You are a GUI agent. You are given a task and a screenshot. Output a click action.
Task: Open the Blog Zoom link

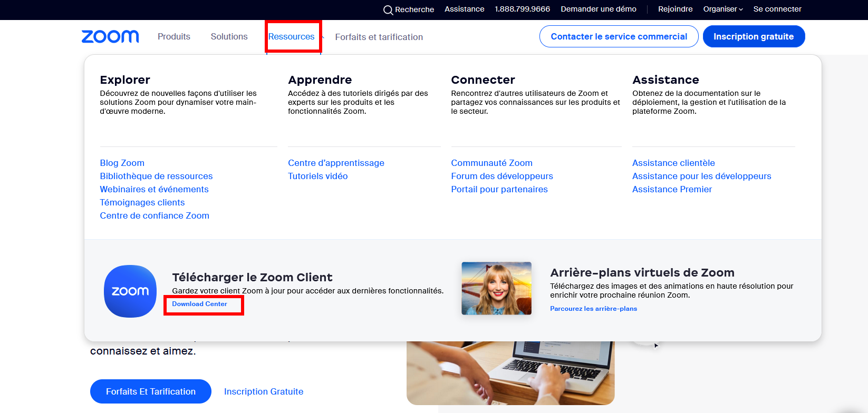coord(122,163)
